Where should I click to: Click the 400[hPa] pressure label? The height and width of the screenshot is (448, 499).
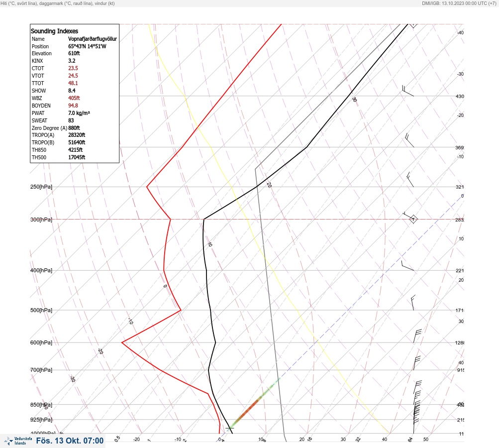(x=41, y=270)
